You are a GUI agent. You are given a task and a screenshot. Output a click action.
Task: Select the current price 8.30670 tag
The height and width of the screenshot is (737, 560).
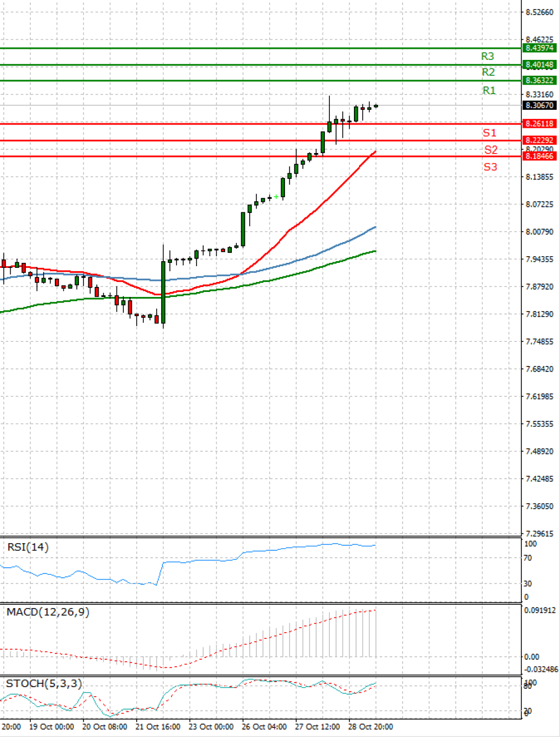pyautogui.click(x=540, y=105)
